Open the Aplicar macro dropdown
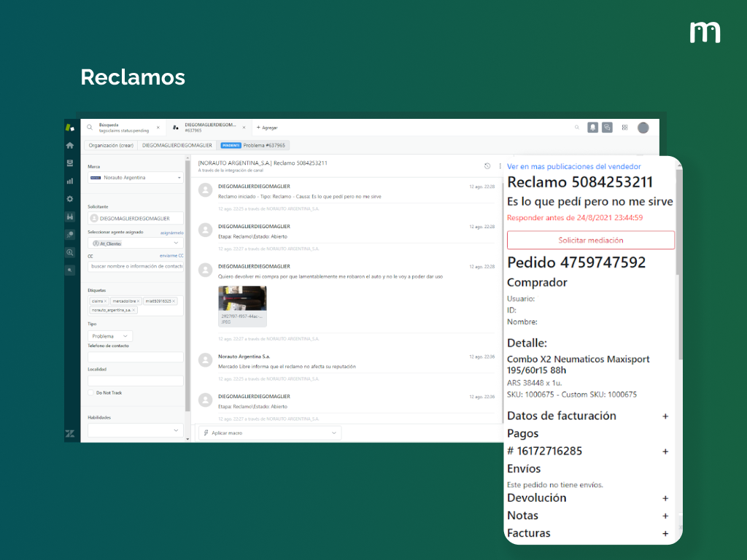This screenshot has width=747, height=560. pos(269,433)
